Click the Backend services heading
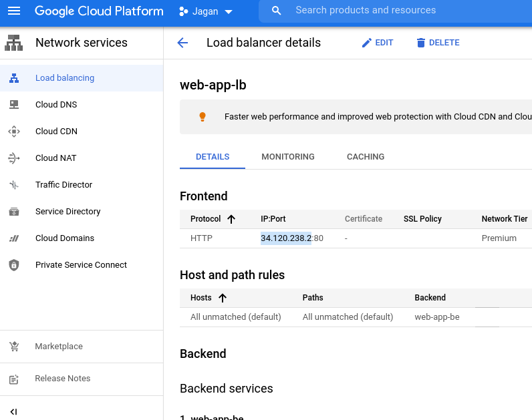532x420 pixels. point(227,389)
